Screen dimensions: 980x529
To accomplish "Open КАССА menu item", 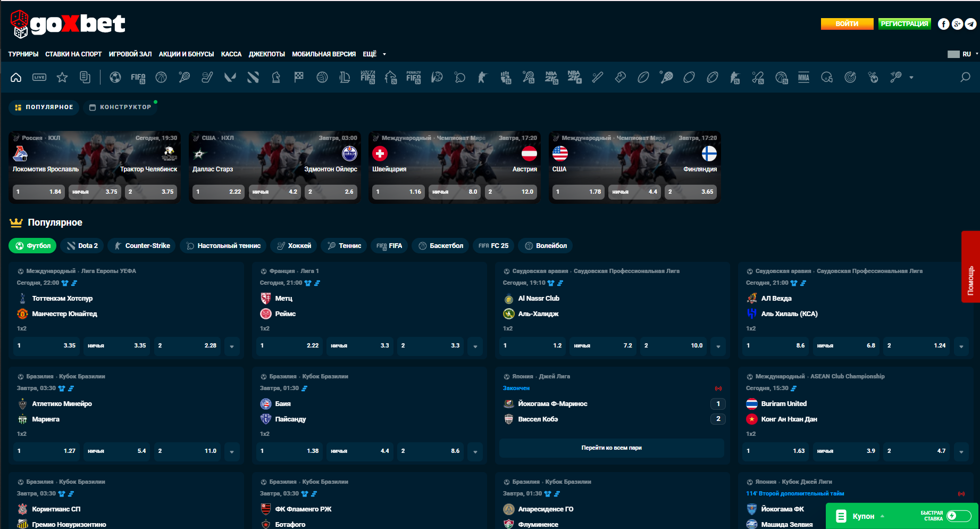I will coord(231,54).
